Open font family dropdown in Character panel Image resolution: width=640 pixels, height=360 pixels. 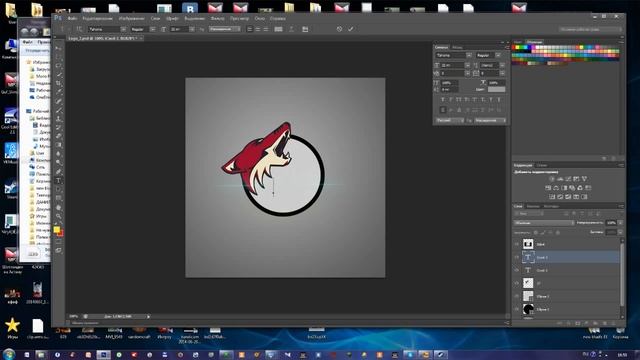469,55
